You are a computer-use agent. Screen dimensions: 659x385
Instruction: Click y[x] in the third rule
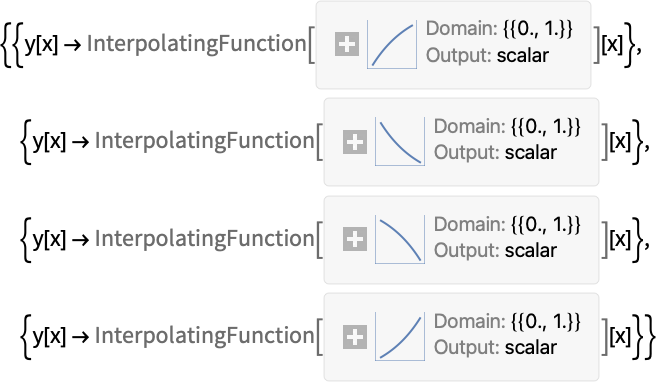49,239
